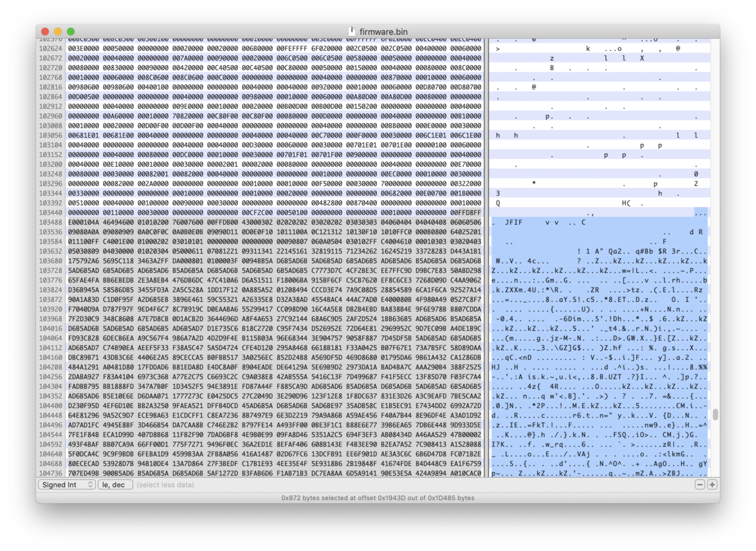The height and width of the screenshot is (551, 756).
Task: Click the vertical scrollbar thumb at right edge
Action: pos(715,415)
